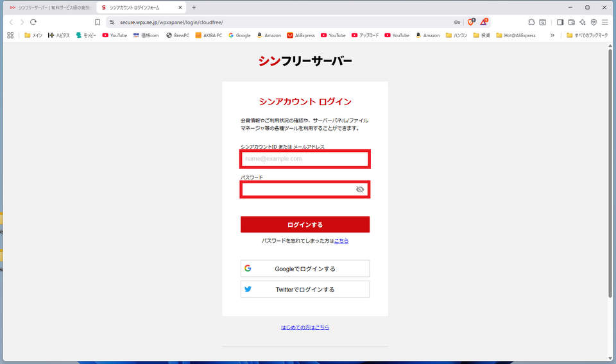Reload the page with the refresh icon

click(x=33, y=22)
